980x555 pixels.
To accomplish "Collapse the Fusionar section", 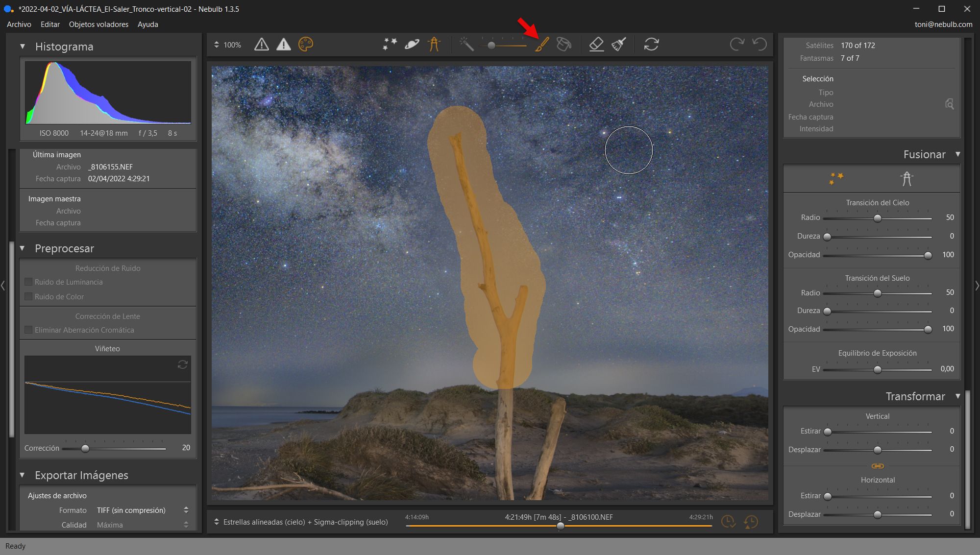I will pos(957,154).
